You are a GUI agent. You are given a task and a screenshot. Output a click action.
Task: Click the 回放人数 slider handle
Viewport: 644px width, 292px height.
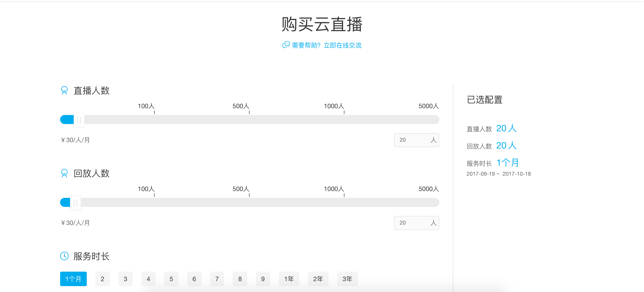click(x=75, y=203)
